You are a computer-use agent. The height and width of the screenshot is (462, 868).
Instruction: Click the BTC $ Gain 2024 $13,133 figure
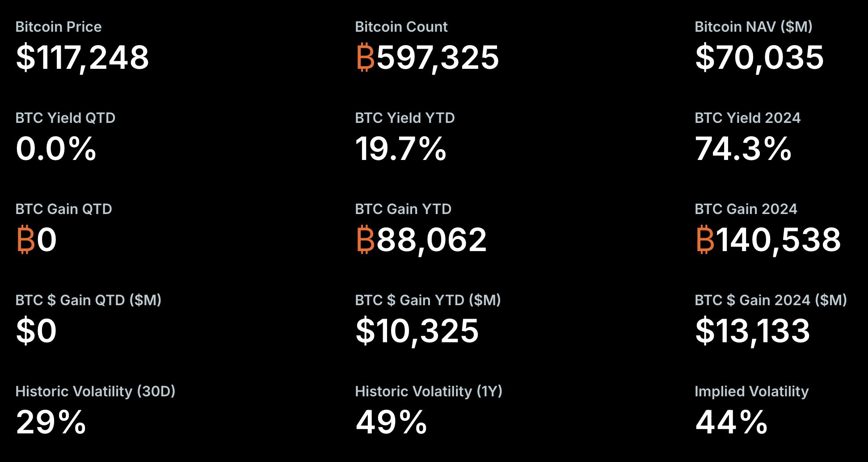tap(753, 331)
